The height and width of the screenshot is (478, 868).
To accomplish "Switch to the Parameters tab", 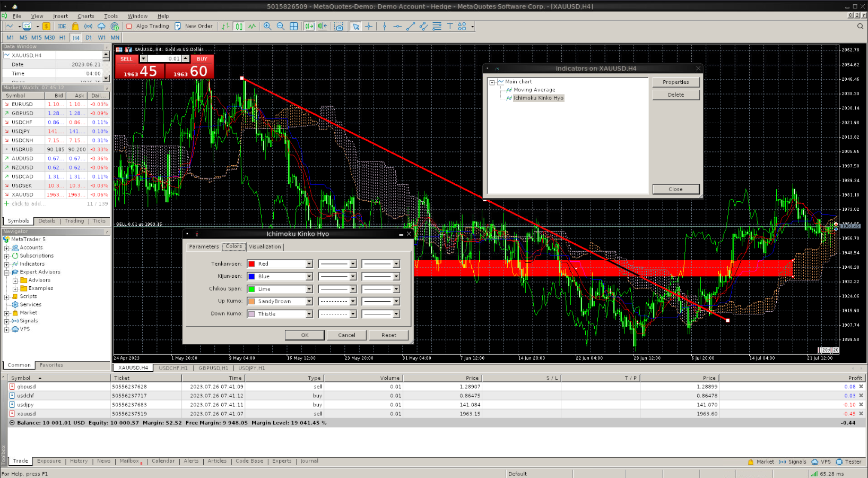I will pos(204,246).
